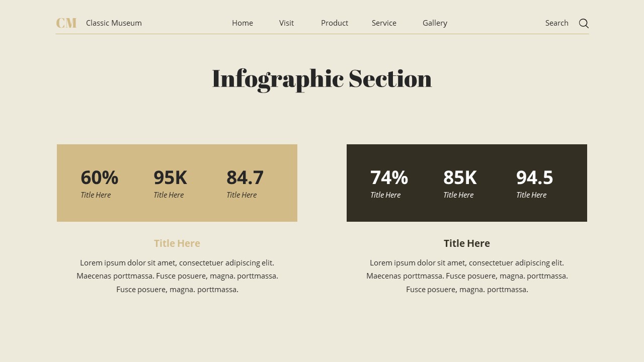Select the 95K statistic
Image resolution: width=644 pixels, height=362 pixels.
click(x=170, y=177)
